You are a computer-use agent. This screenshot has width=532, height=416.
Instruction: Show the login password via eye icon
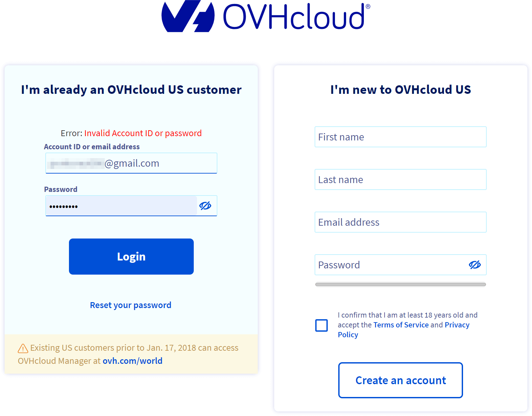pyautogui.click(x=205, y=206)
